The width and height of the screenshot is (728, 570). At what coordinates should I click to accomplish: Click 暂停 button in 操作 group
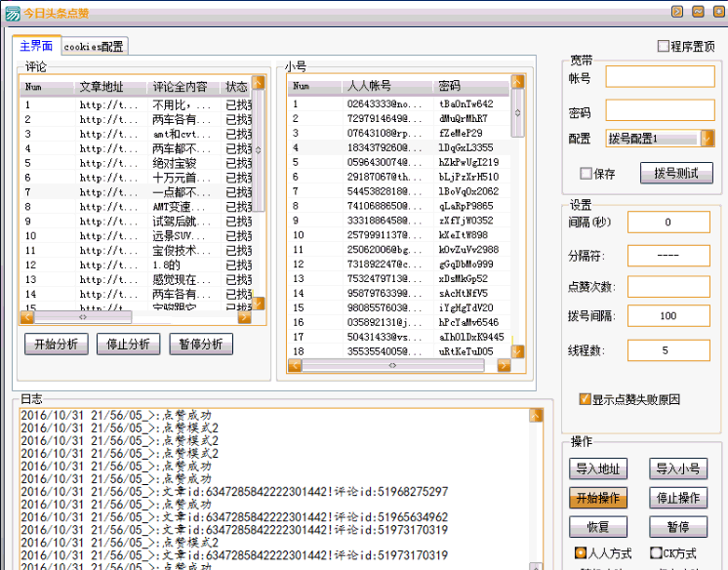[x=678, y=527]
